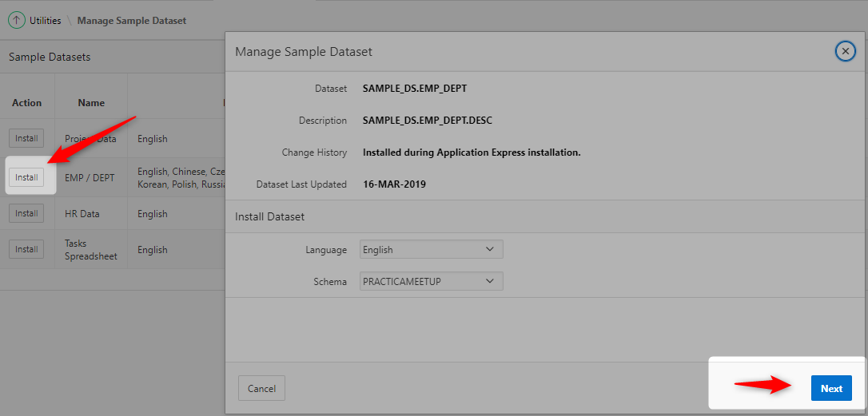Click the Manage Sample Dataset breadcrumb

coord(132,21)
